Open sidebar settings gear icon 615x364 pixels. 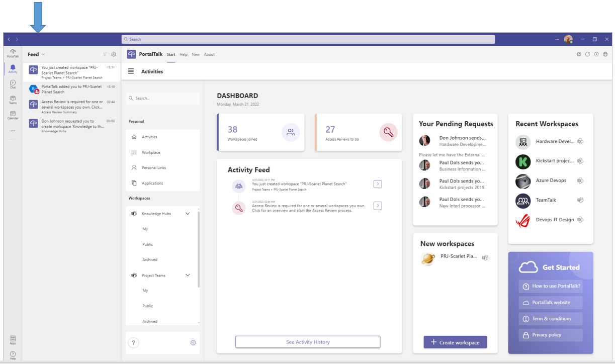193,343
